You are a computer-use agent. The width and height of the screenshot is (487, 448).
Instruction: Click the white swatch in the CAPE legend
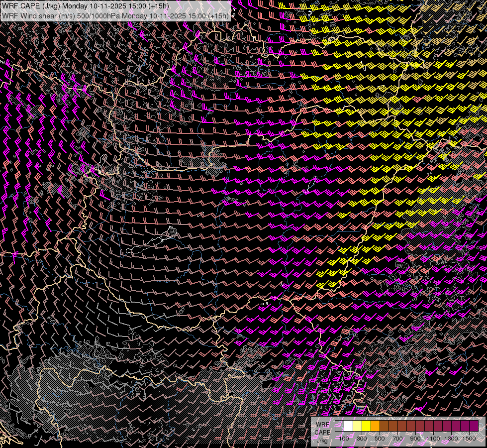point(349,426)
